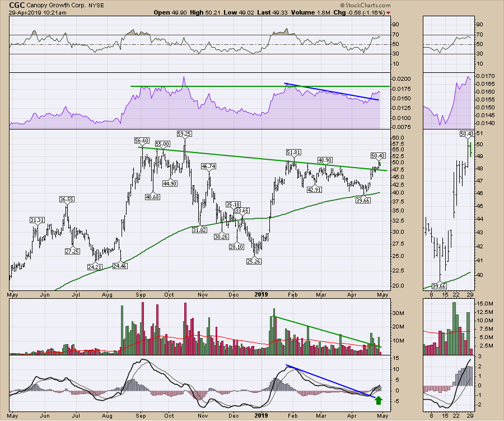504x421 pixels.
Task: Click the red down-triangle change indicator
Action: click(388, 13)
